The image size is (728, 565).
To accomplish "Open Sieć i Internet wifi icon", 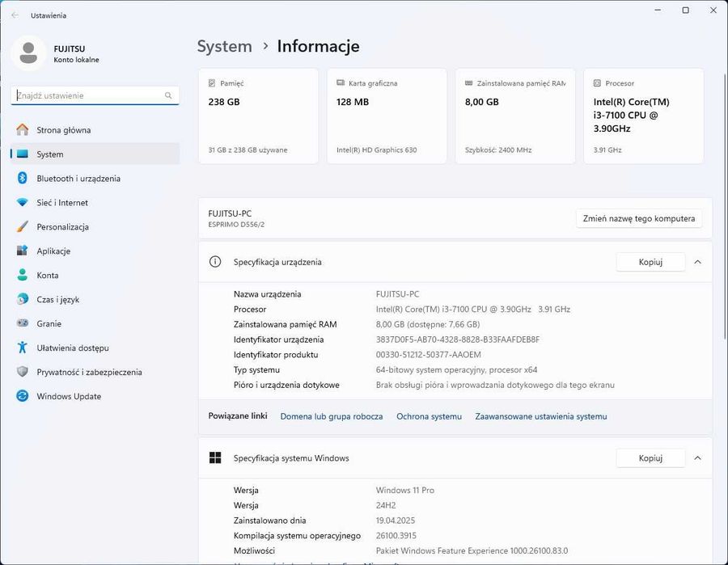I will [23, 203].
